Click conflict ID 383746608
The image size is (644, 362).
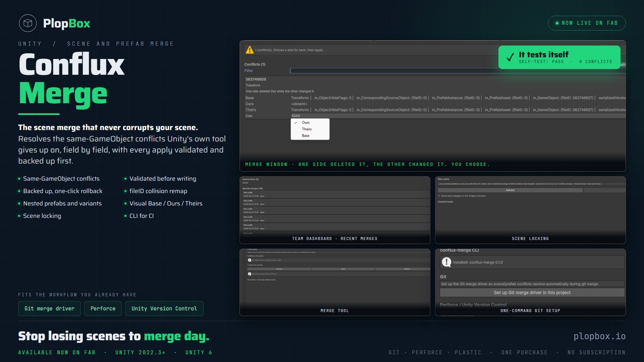[256, 79]
